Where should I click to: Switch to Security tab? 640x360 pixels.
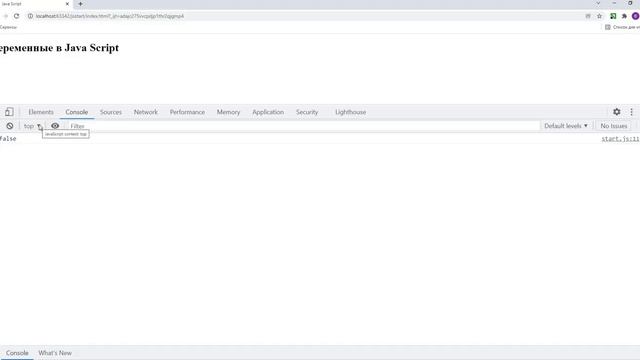click(x=307, y=112)
